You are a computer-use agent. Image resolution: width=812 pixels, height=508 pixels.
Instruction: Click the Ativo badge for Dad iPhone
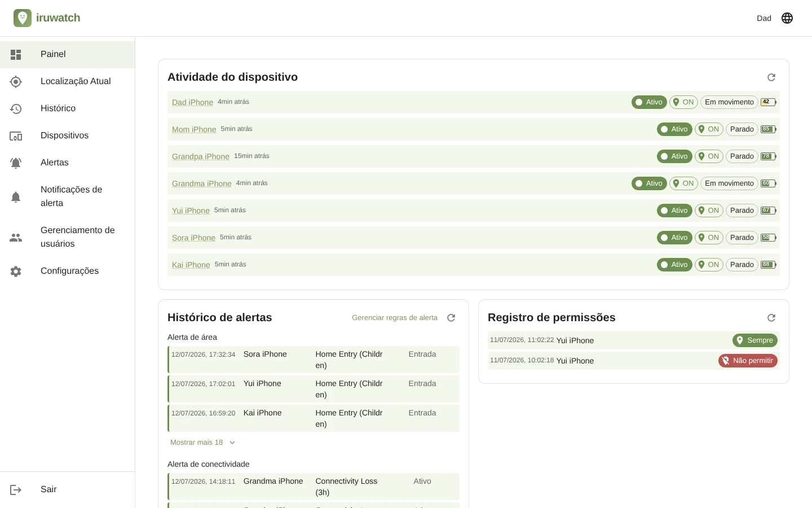coord(649,102)
